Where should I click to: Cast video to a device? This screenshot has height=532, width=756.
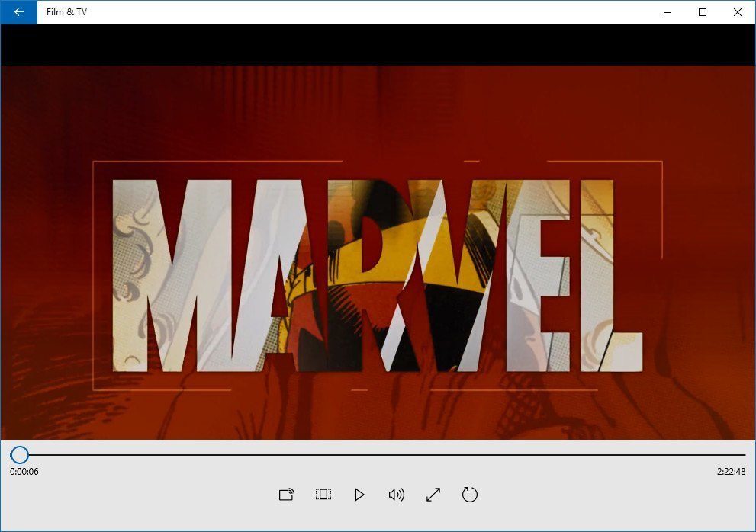(286, 495)
